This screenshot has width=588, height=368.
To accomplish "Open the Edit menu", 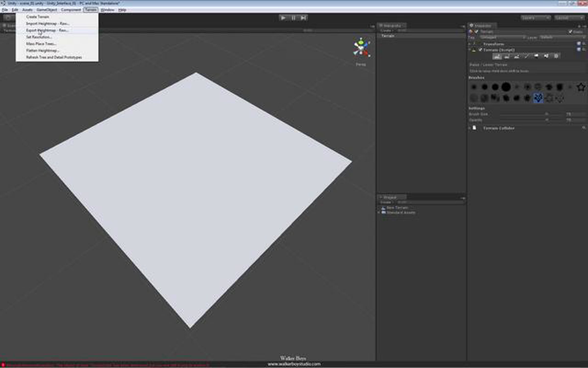I will pos(15,10).
